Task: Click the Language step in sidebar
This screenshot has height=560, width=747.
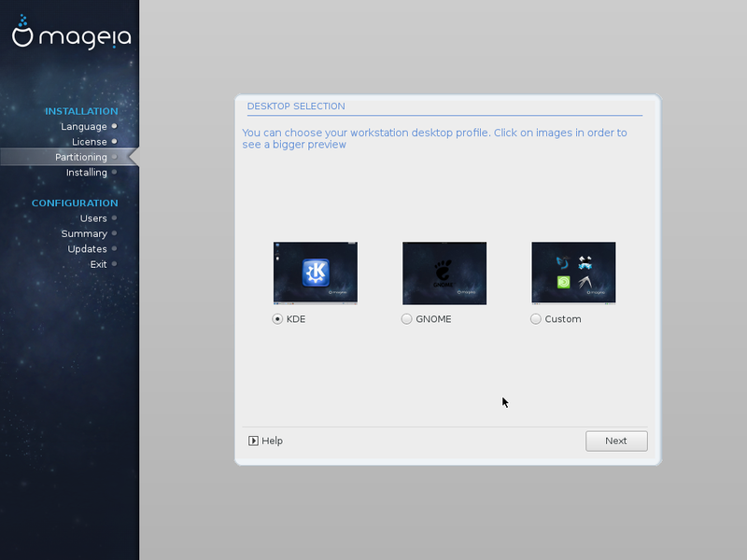Action: coord(84,126)
